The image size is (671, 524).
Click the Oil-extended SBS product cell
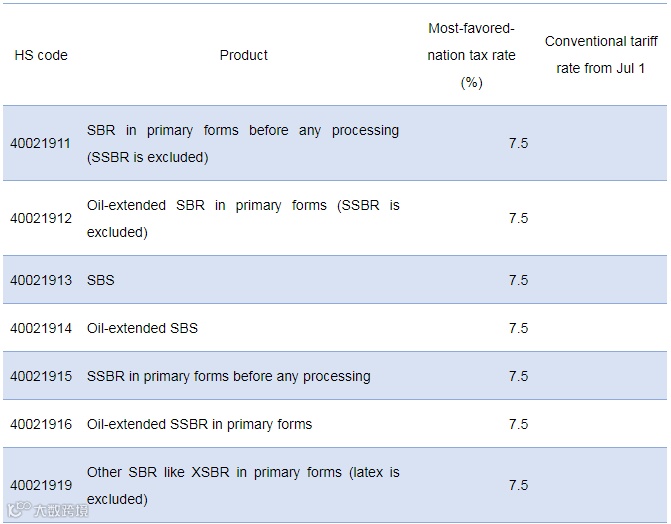[x=142, y=328]
